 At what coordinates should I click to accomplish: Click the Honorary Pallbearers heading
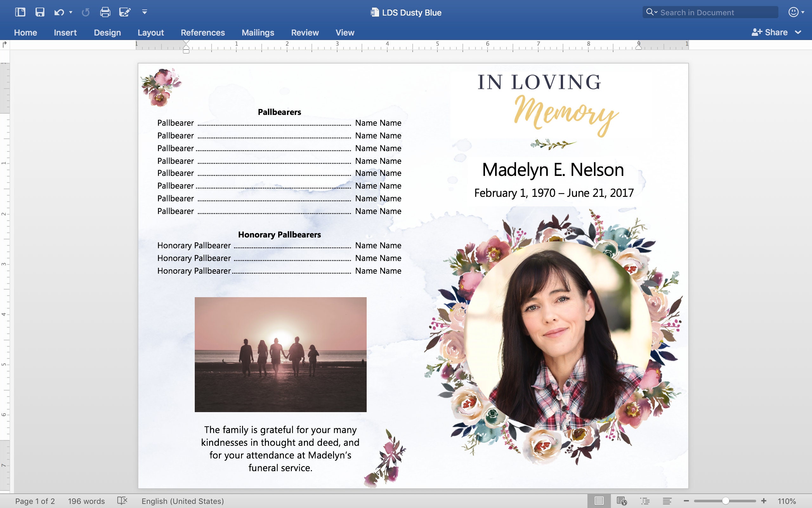tap(279, 235)
